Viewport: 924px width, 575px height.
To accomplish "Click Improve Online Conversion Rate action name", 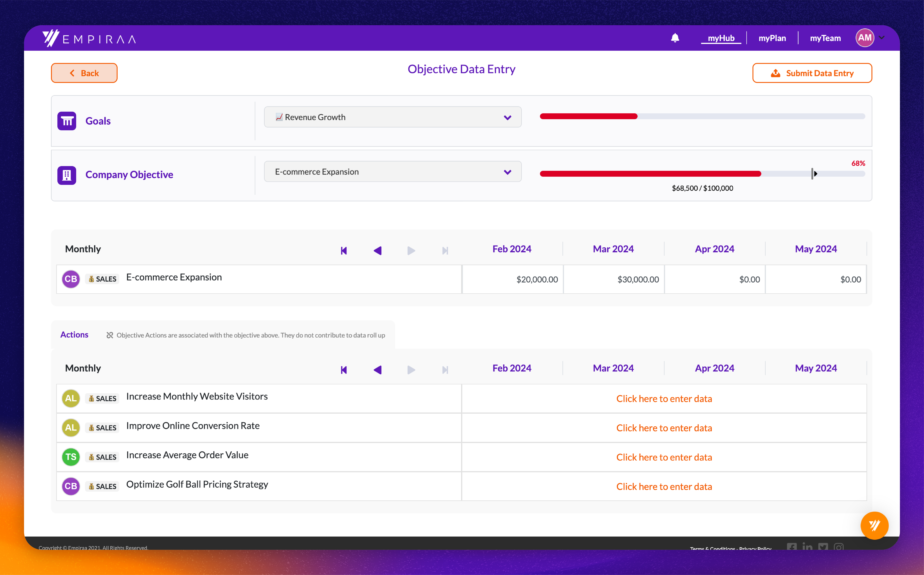I will pyautogui.click(x=193, y=426).
